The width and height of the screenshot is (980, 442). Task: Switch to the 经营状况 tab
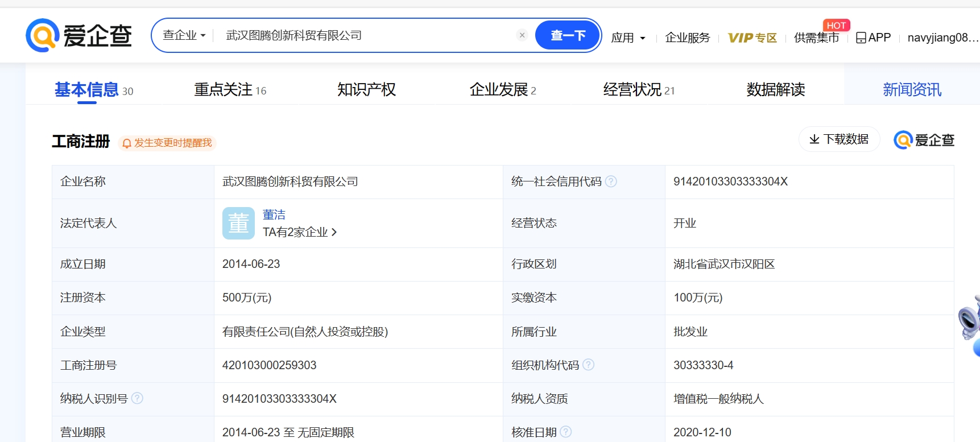pos(639,90)
